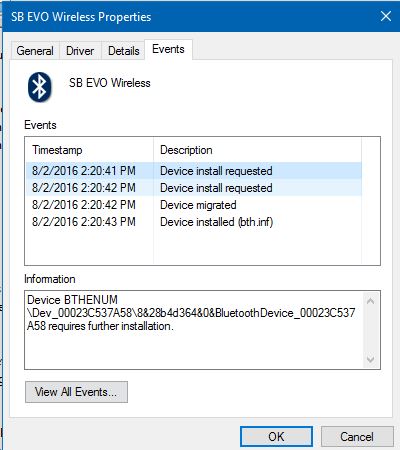This screenshot has width=400, height=450.
Task: Click the Cancel button
Action: tap(357, 436)
